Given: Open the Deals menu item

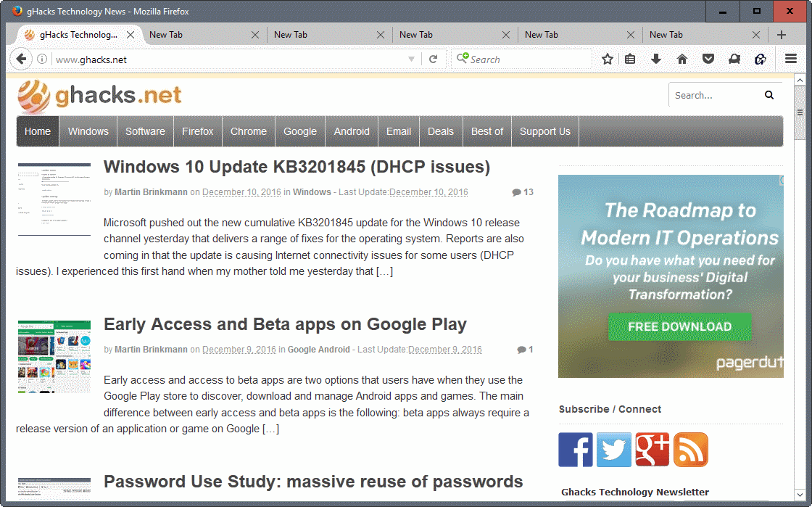Looking at the screenshot, I should pos(441,131).
